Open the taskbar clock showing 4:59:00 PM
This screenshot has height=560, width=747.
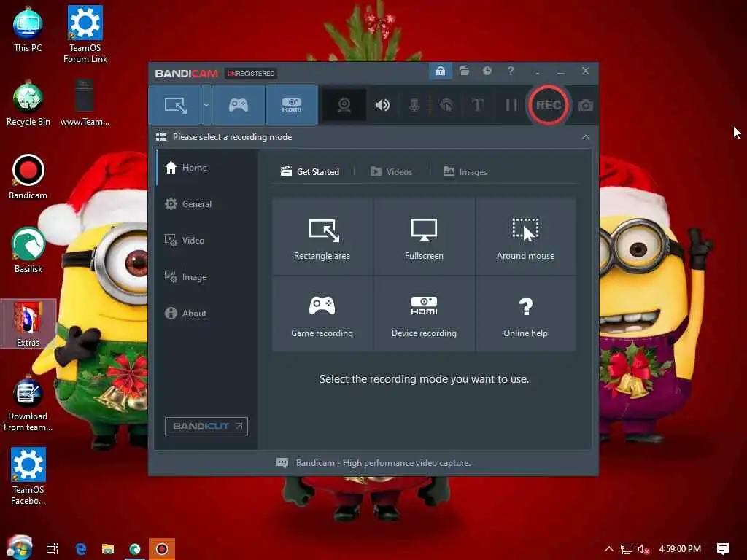click(x=680, y=549)
